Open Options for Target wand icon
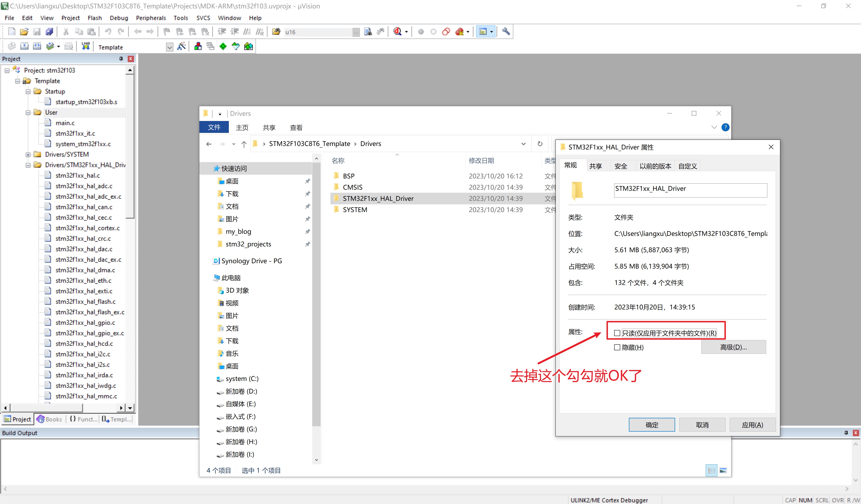 181,46
